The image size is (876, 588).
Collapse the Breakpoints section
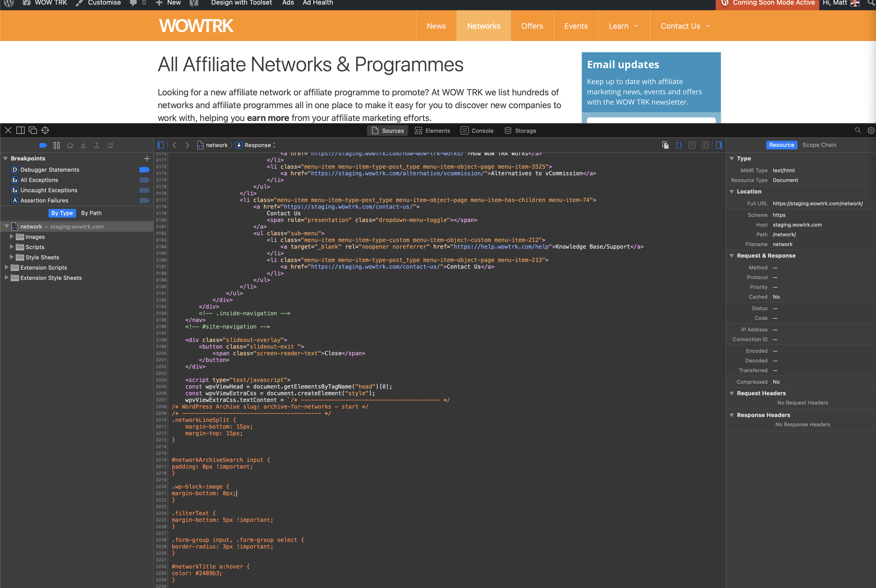[x=6, y=159]
